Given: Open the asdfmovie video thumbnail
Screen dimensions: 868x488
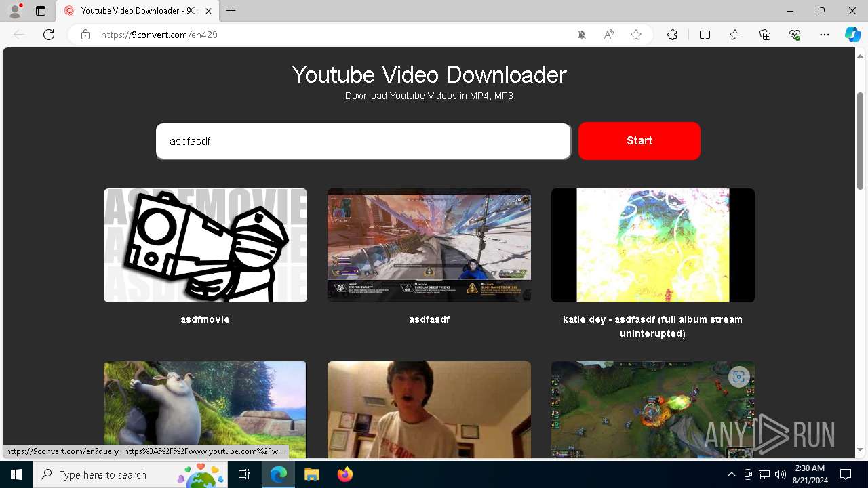Looking at the screenshot, I should [205, 245].
